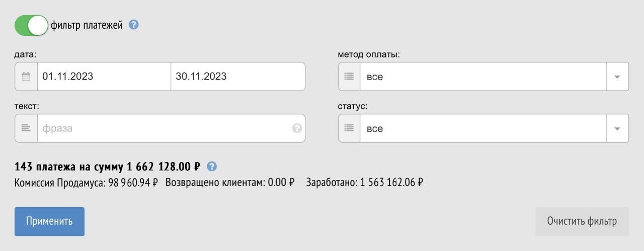The image size is (644, 251).
Task: Click the Очистить фильтр button
Action: [x=582, y=221]
